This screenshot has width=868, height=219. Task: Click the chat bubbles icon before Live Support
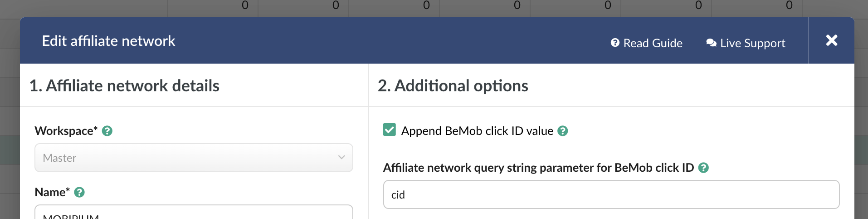pos(711,43)
